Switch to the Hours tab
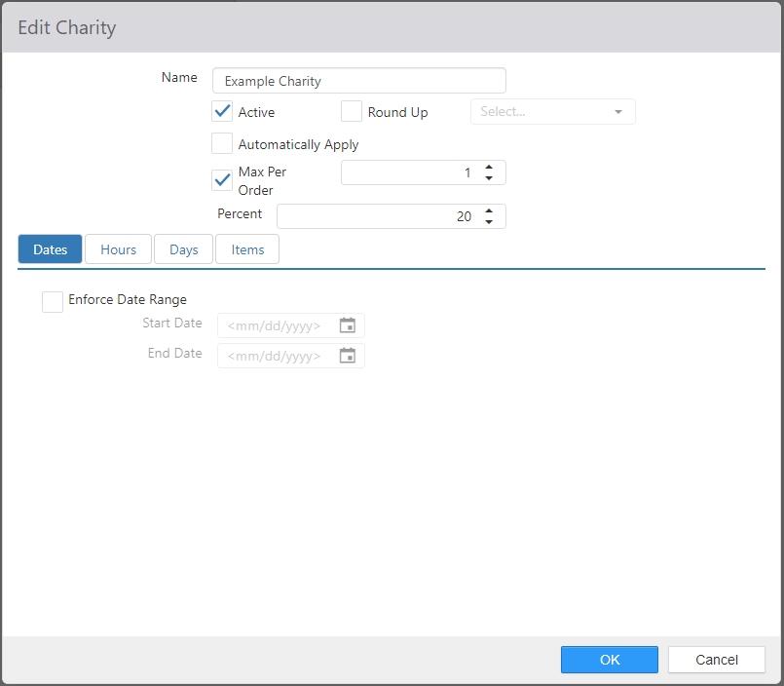Screen dimensions: 784x686 coord(118,249)
